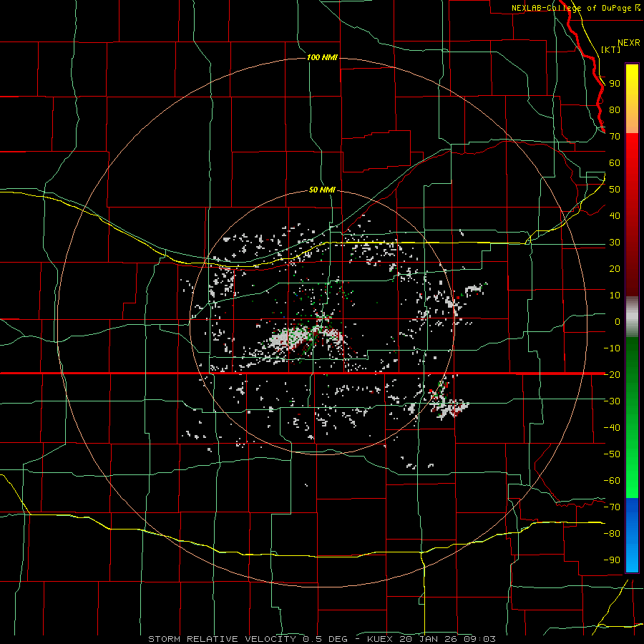Click the positive "20" scale value
Screen dimensions: 644x644
click(615, 268)
